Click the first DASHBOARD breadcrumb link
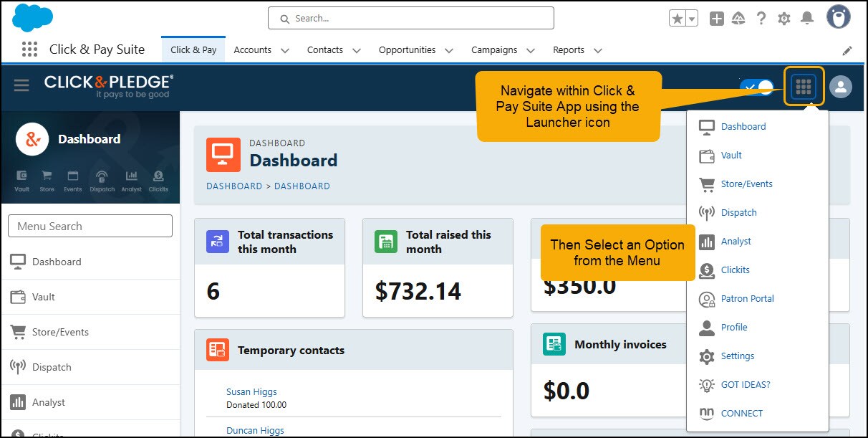The width and height of the screenshot is (868, 438). pyautogui.click(x=234, y=186)
